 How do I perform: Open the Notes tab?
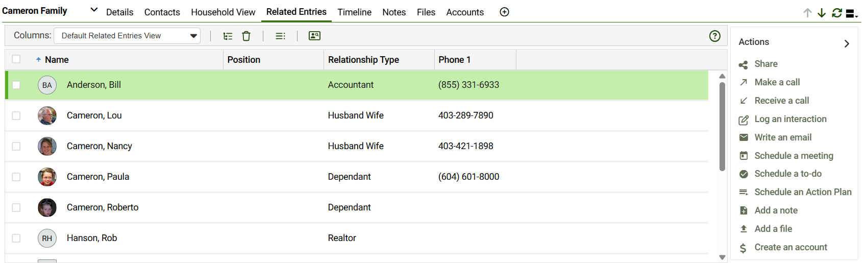coord(394,12)
